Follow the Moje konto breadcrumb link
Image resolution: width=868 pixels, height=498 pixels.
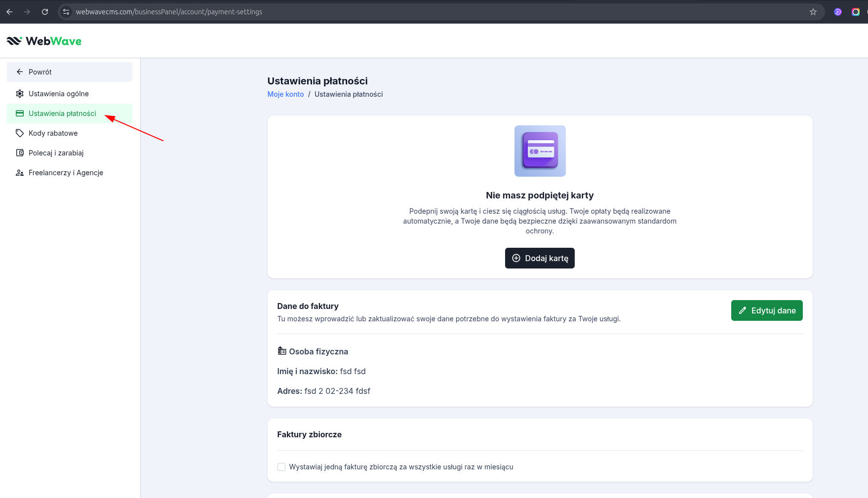click(x=285, y=94)
